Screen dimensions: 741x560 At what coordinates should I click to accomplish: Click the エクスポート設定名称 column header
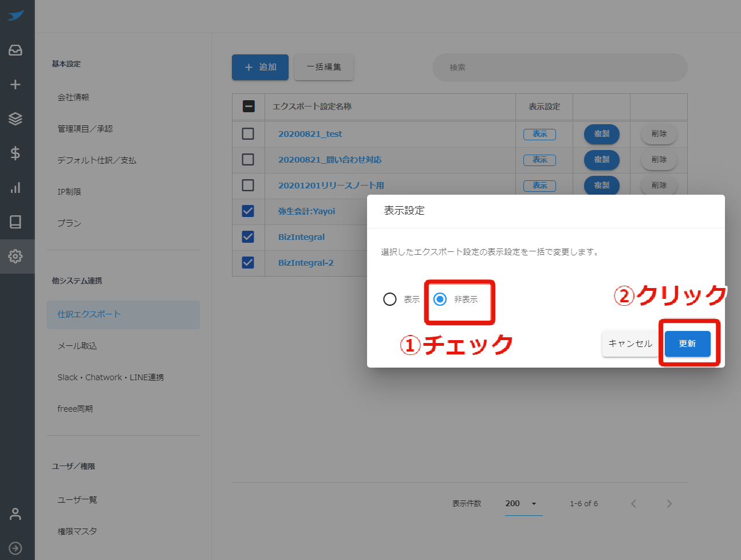(x=312, y=107)
